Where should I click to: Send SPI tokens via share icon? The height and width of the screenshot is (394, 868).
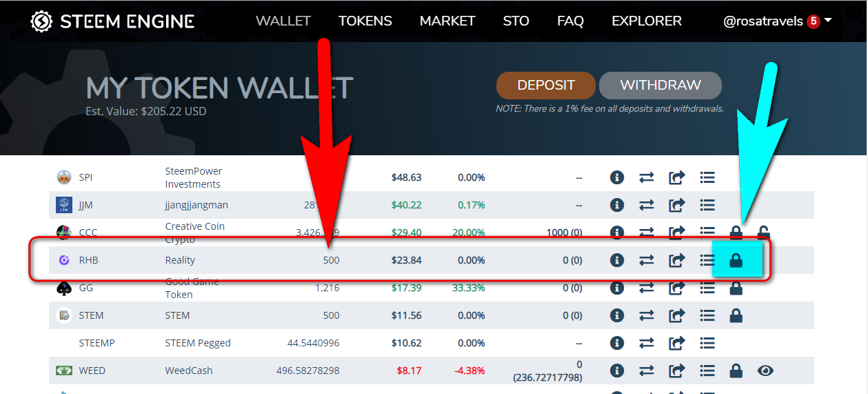[677, 177]
